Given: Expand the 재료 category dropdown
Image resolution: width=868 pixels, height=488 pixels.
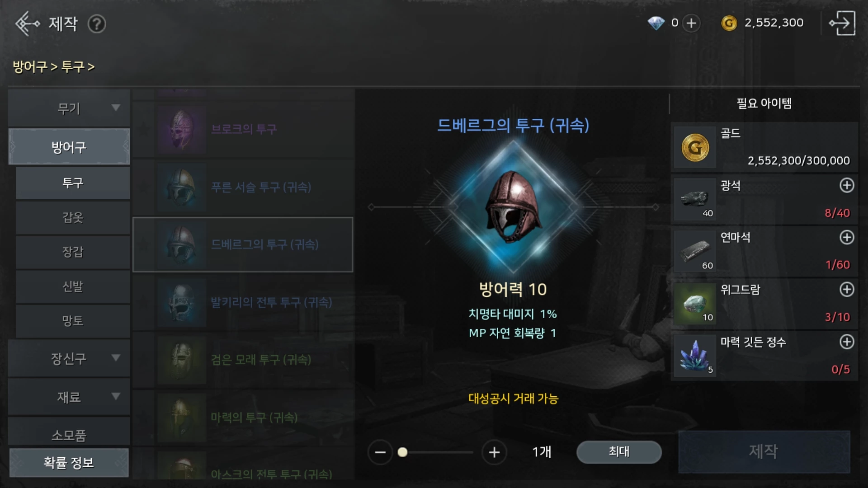Looking at the screenshot, I should coord(69,397).
